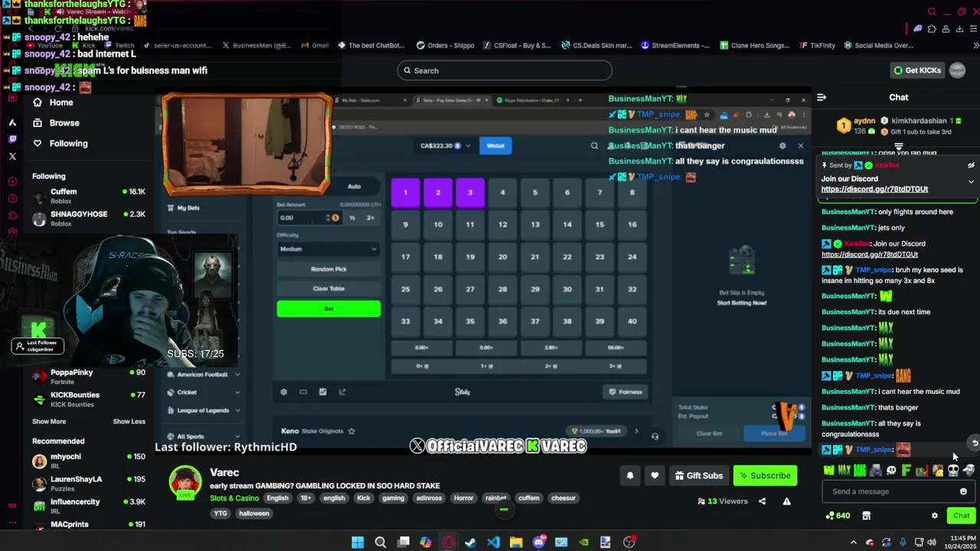Screen dimensions: 980x551
Task: Open SHNAGGYHOSE in Following list
Action: point(88,218)
